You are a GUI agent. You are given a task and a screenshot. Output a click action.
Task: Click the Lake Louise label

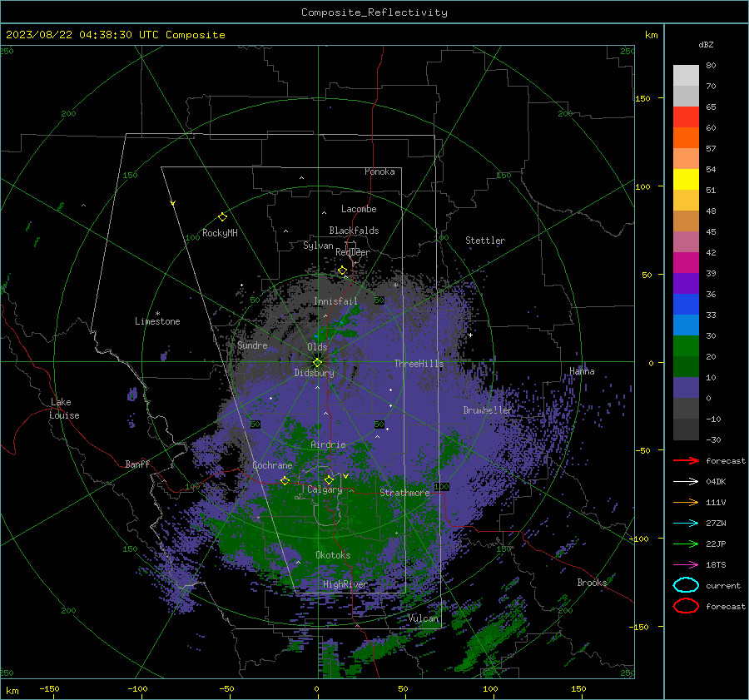pyautogui.click(x=64, y=409)
